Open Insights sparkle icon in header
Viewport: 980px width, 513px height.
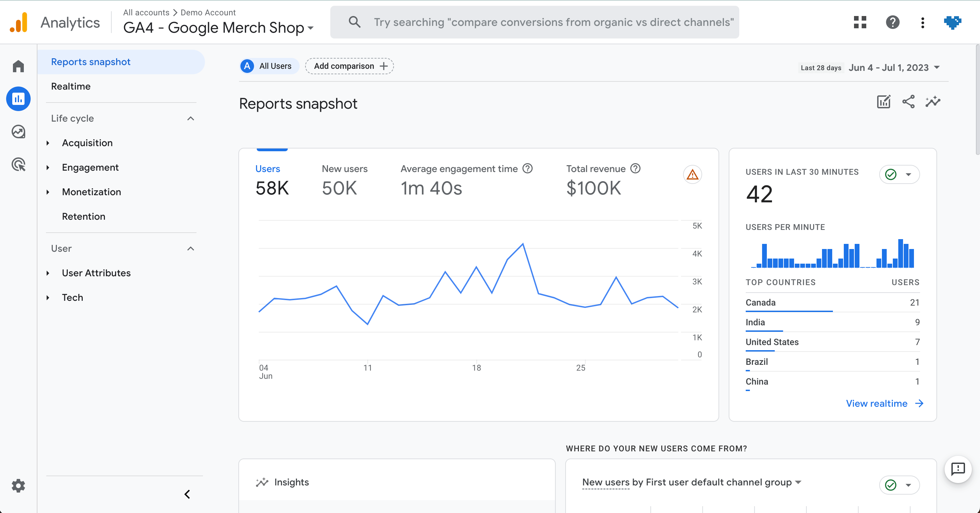pyautogui.click(x=933, y=102)
